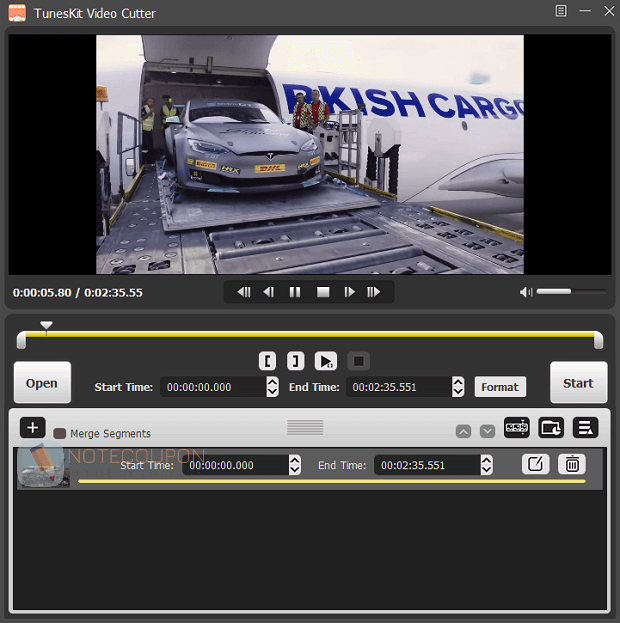Viewport: 620px width, 623px height.
Task: Pause the video playback
Action: click(x=295, y=292)
